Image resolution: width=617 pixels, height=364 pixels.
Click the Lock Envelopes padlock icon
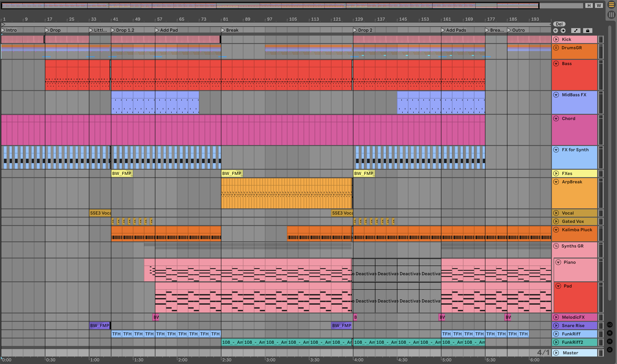(x=588, y=30)
